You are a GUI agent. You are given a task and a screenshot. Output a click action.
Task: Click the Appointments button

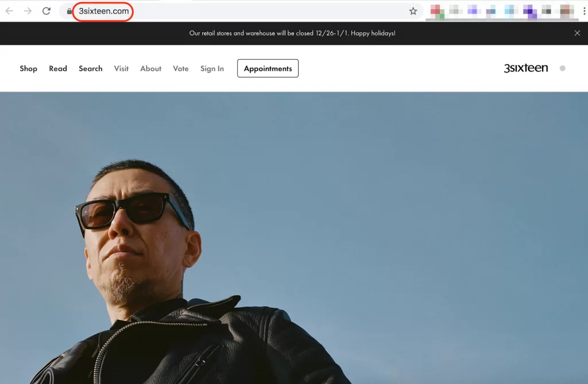[x=268, y=68]
